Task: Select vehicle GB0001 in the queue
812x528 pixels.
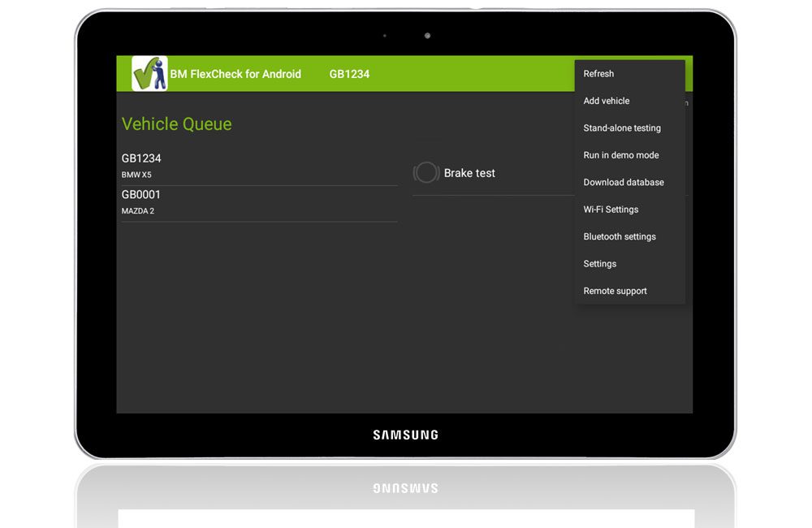Action: click(x=141, y=195)
